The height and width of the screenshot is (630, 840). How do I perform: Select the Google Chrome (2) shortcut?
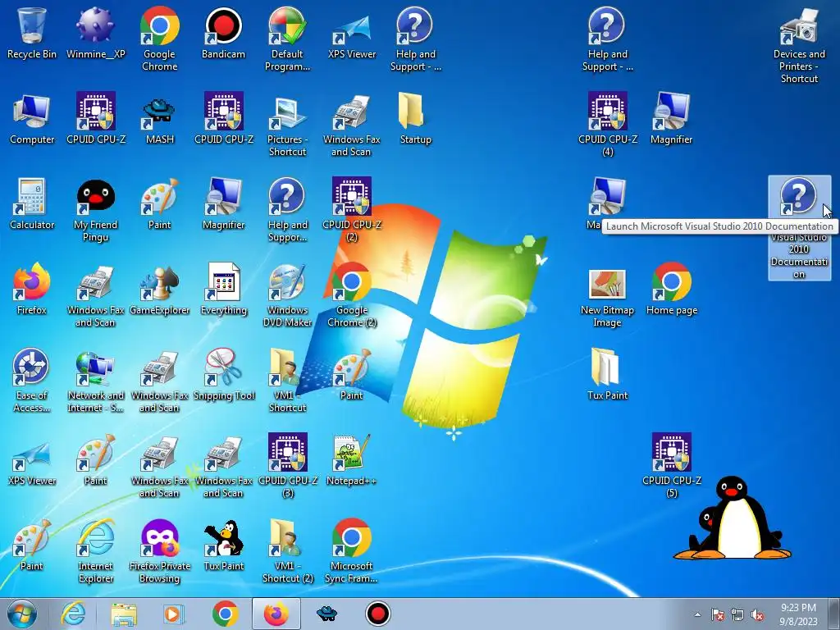coord(351,295)
